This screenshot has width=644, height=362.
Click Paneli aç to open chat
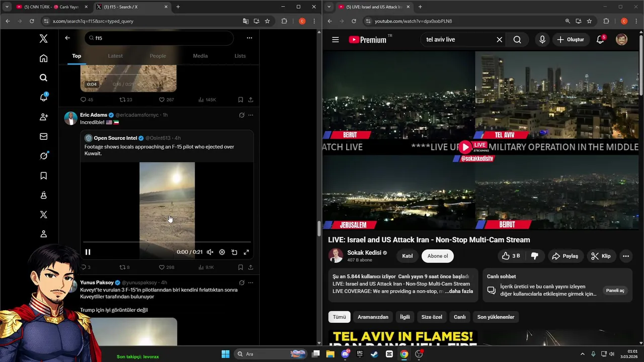tap(615, 291)
